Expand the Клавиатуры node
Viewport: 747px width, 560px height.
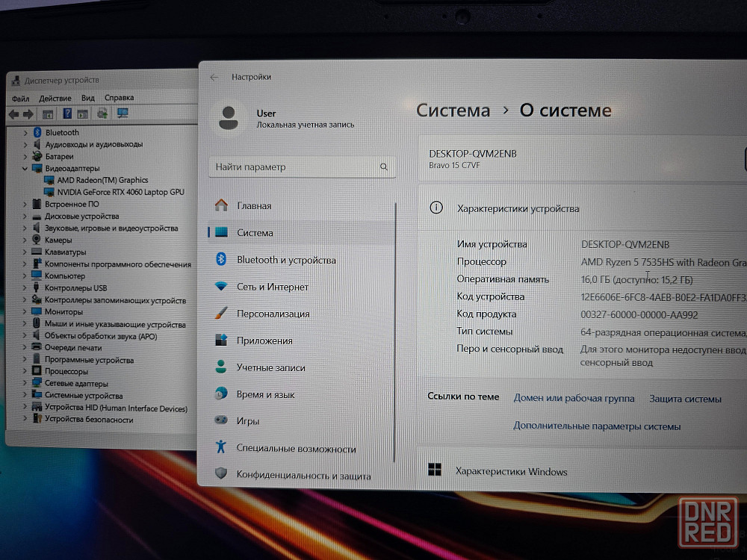coord(25,252)
